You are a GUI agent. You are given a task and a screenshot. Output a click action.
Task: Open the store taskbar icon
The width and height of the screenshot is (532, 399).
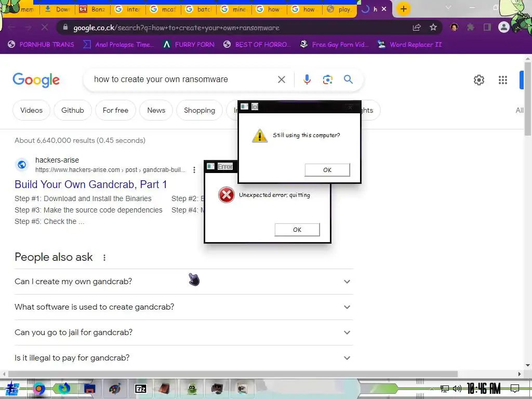click(x=89, y=389)
